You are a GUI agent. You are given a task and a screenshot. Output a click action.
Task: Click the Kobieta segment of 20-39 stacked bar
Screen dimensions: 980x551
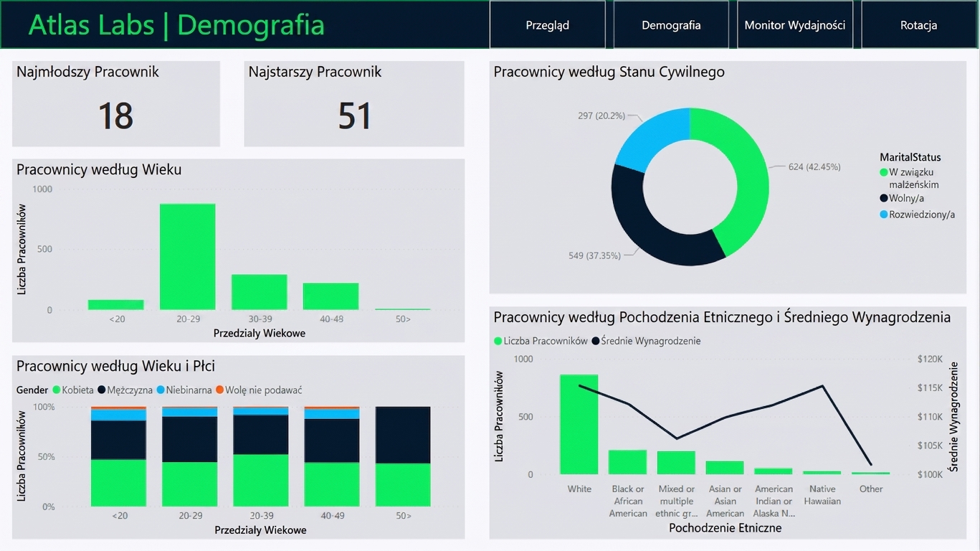click(261, 480)
